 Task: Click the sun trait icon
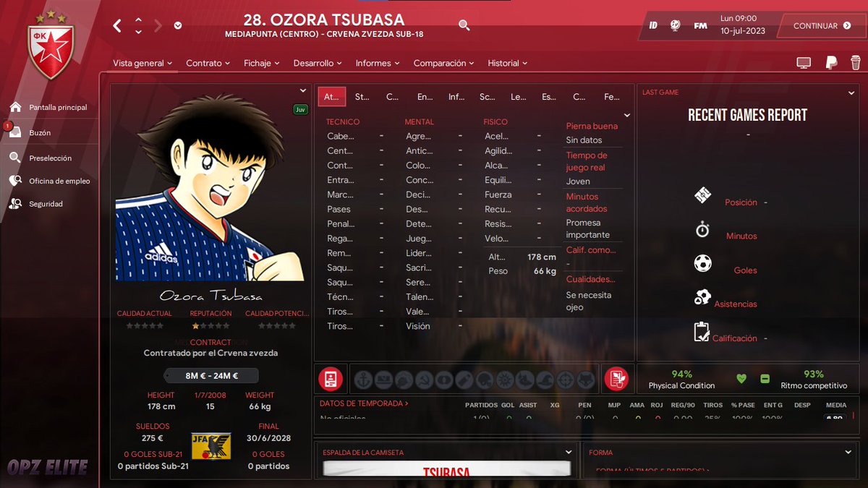coord(506,378)
